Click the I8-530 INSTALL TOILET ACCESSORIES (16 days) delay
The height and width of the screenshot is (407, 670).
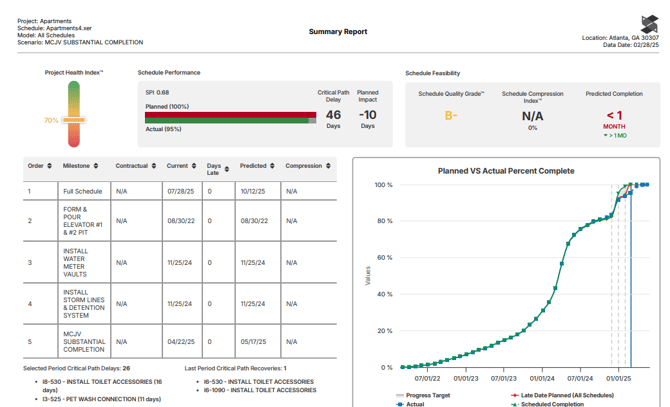(102, 386)
